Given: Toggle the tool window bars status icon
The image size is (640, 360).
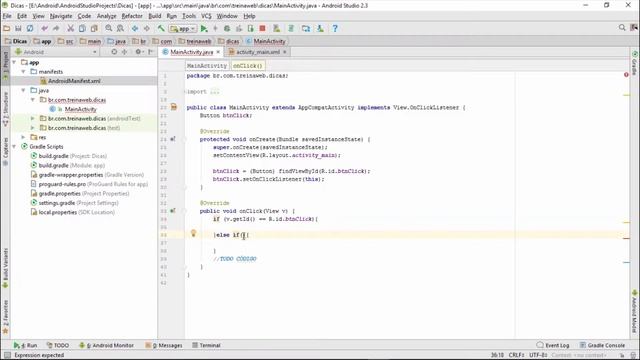Looking at the screenshot, I should pos(7,356).
